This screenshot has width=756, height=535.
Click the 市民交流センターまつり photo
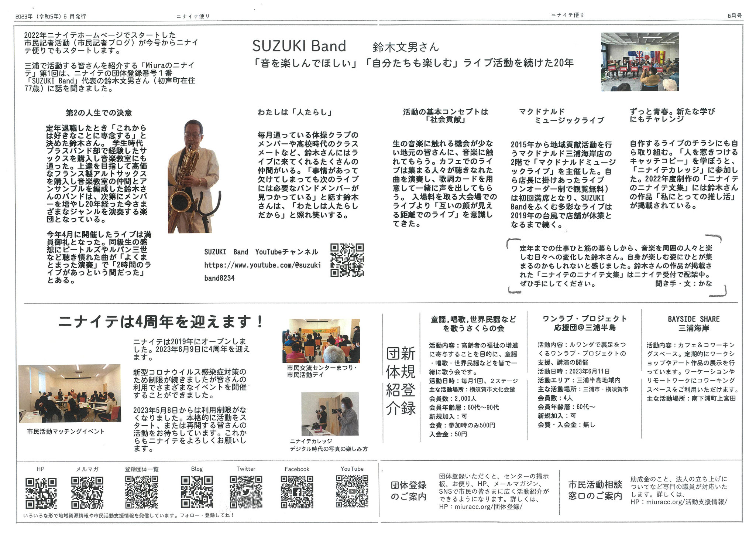321,341
